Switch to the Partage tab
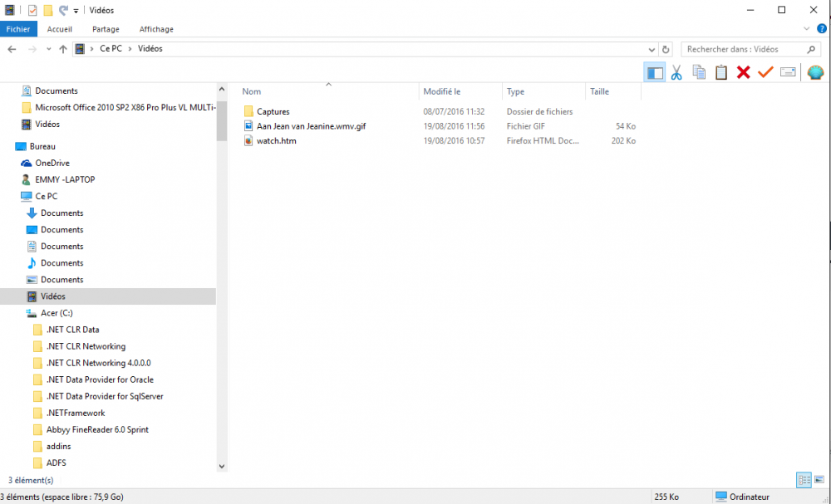Viewport: 831px width, 504px height. tap(106, 29)
